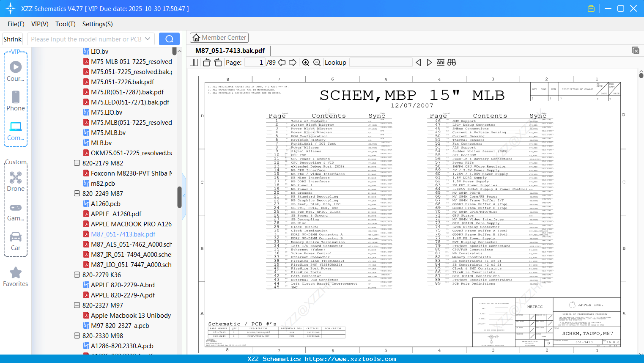Open M87_LIO_051-7447_A000 schematic file

(x=131, y=264)
